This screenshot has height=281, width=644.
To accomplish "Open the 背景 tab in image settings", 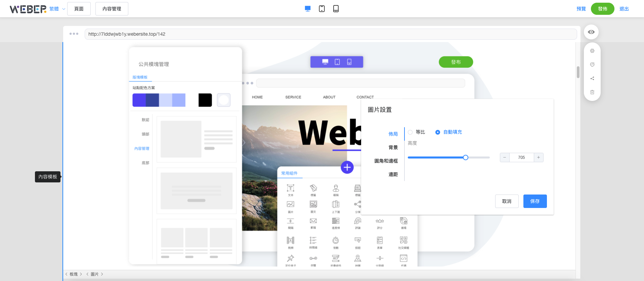I will 393,147.
